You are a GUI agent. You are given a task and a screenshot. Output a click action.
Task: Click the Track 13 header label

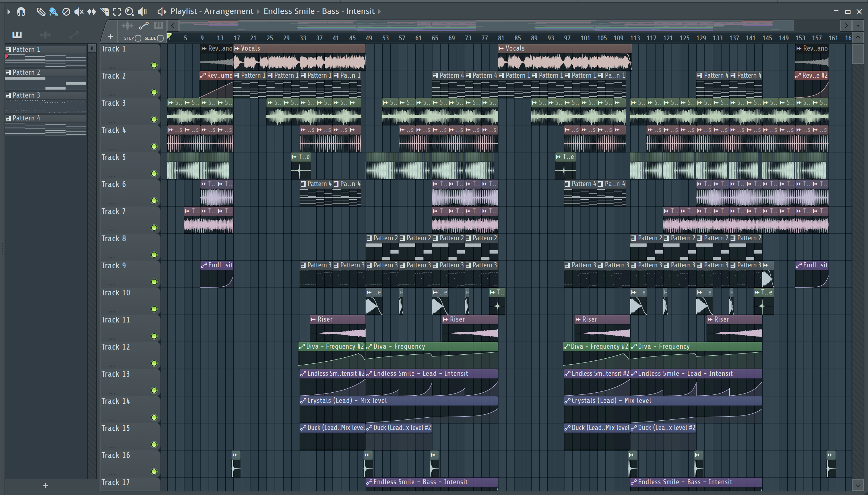coord(116,374)
